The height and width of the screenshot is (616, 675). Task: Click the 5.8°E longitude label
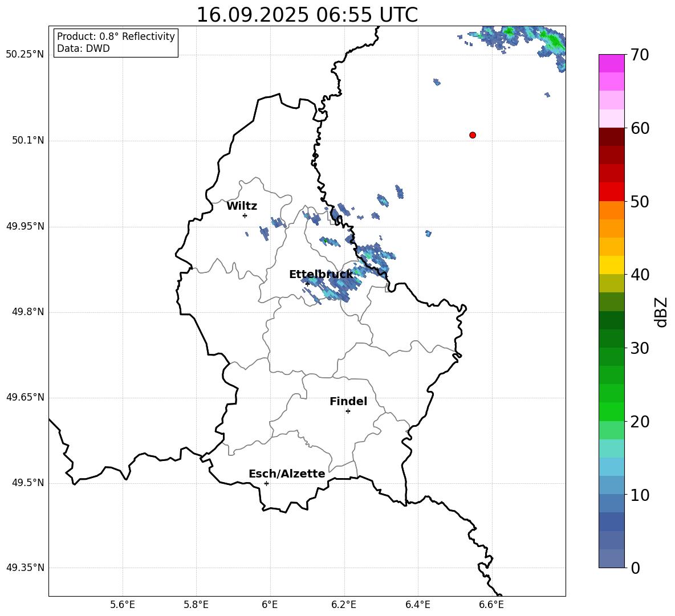pyautogui.click(x=196, y=605)
